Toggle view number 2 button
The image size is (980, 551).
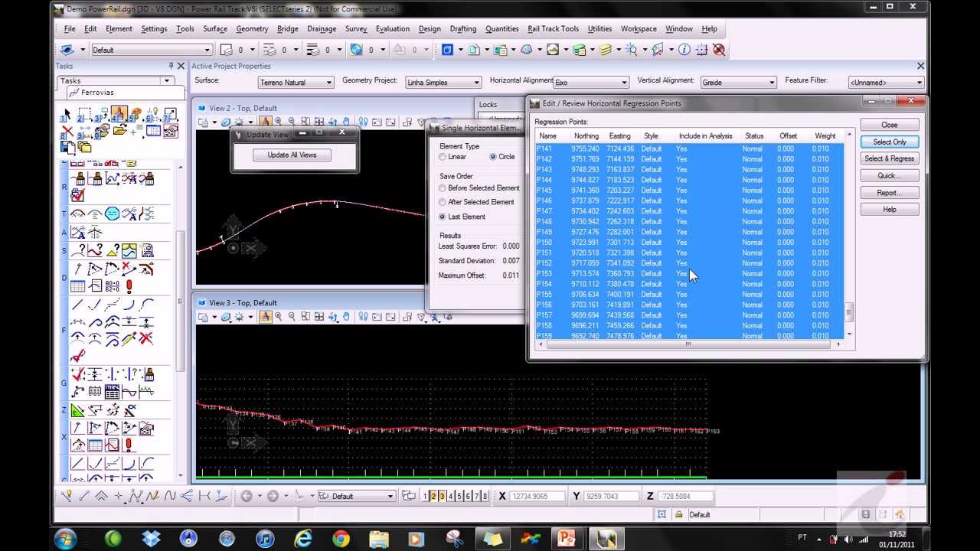pos(433,496)
